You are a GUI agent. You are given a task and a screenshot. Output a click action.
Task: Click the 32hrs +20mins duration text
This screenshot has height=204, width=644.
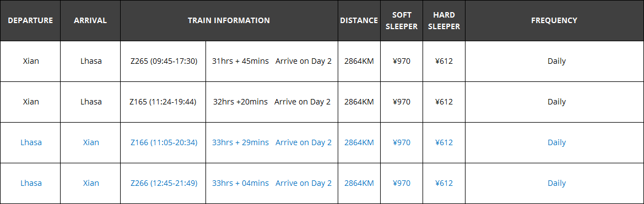[x=240, y=102]
